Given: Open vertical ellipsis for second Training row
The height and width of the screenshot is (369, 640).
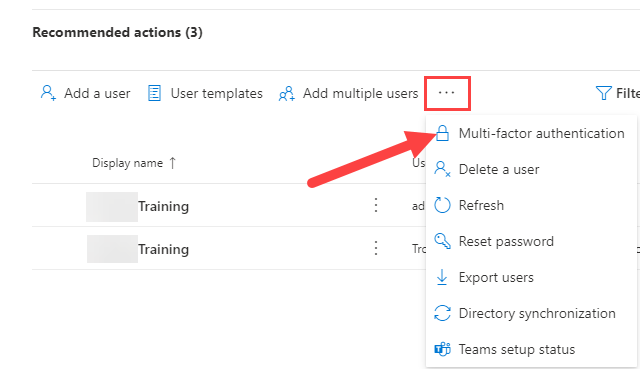Looking at the screenshot, I should tap(376, 248).
